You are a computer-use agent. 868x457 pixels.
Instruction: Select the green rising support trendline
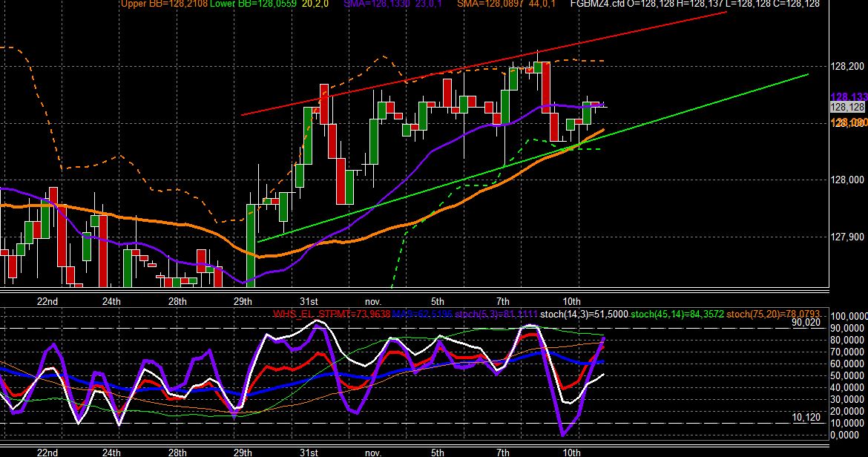(533, 158)
